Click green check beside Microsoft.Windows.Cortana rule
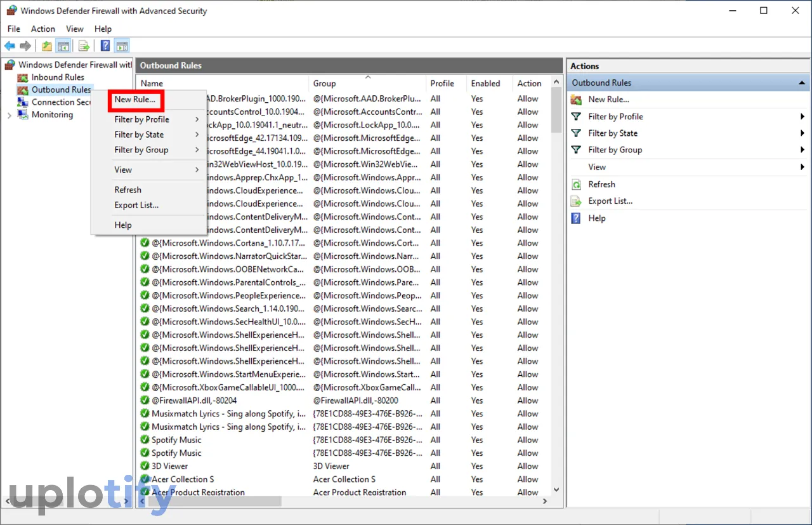This screenshot has height=525, width=812. click(x=145, y=243)
